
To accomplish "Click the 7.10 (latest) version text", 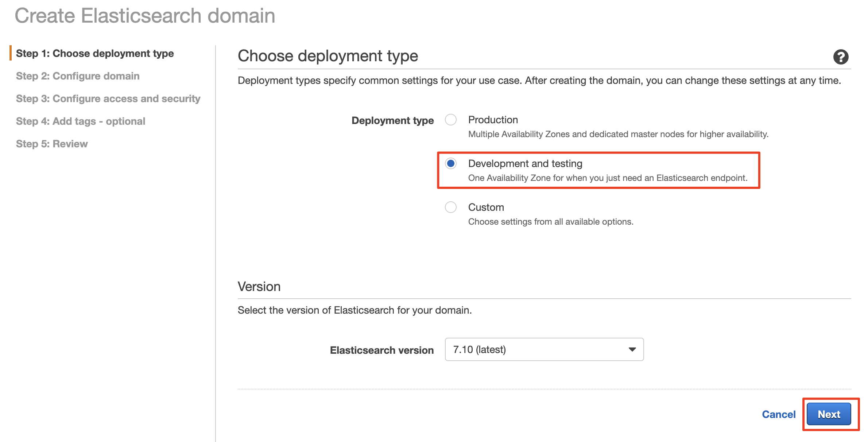I will click(x=479, y=349).
